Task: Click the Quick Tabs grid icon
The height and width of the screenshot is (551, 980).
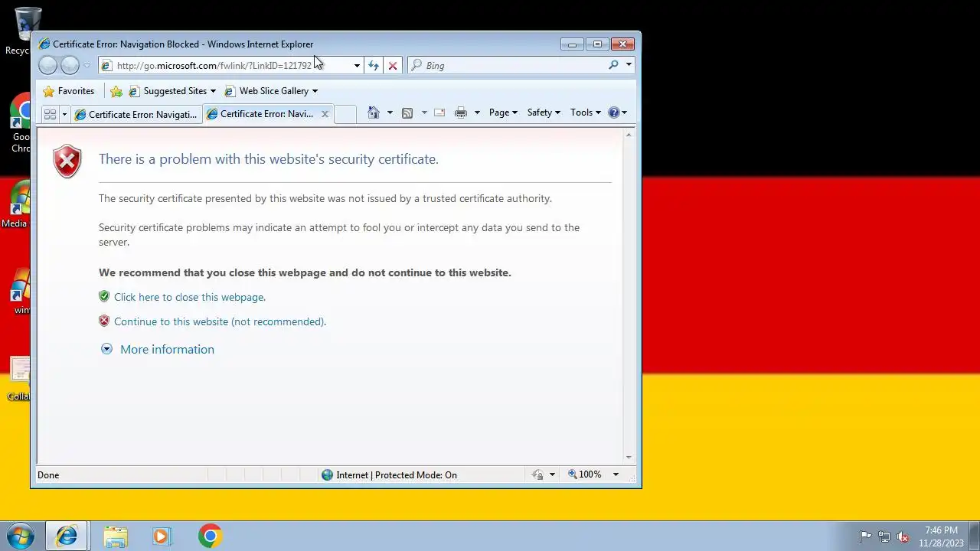Action: point(50,114)
